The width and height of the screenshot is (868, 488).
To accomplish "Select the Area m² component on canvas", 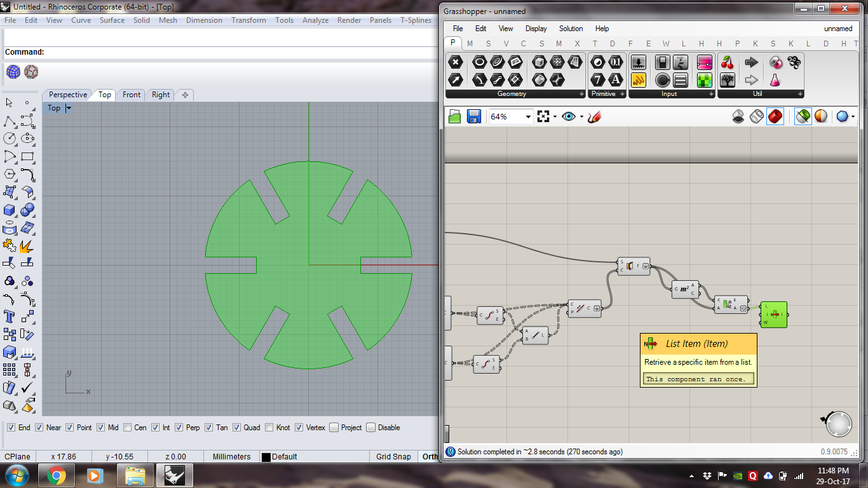I will (x=685, y=289).
